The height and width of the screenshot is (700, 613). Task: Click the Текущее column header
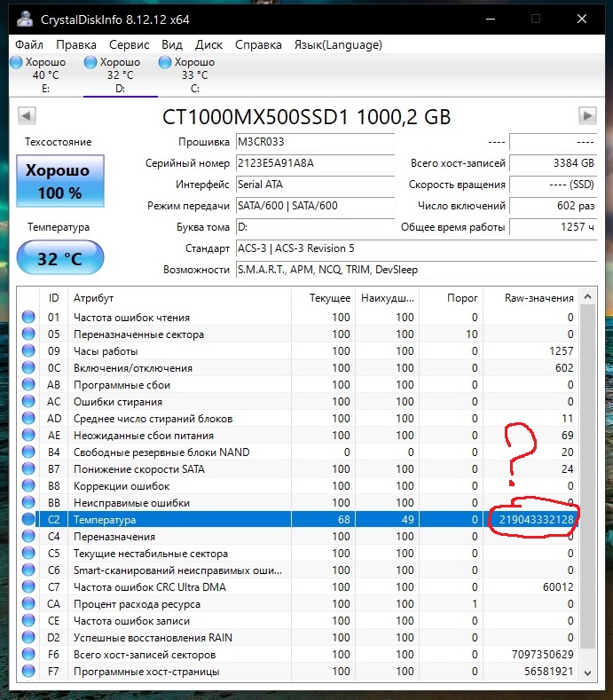click(323, 298)
